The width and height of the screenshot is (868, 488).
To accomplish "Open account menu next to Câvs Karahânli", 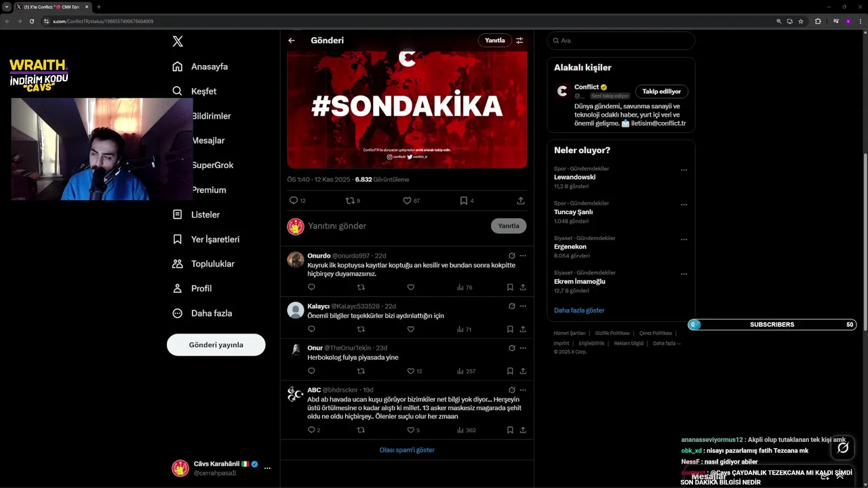I will tap(267, 468).
